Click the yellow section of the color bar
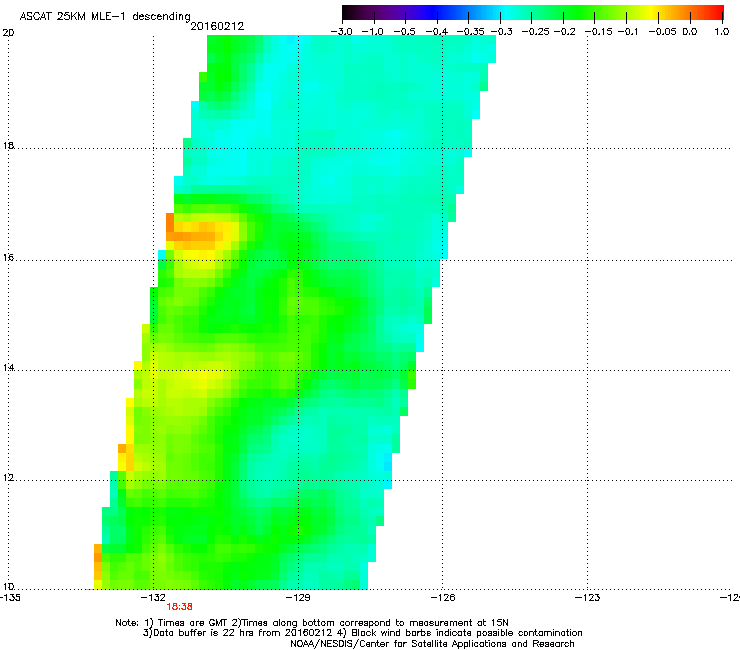The image size is (740, 650). 654,13
